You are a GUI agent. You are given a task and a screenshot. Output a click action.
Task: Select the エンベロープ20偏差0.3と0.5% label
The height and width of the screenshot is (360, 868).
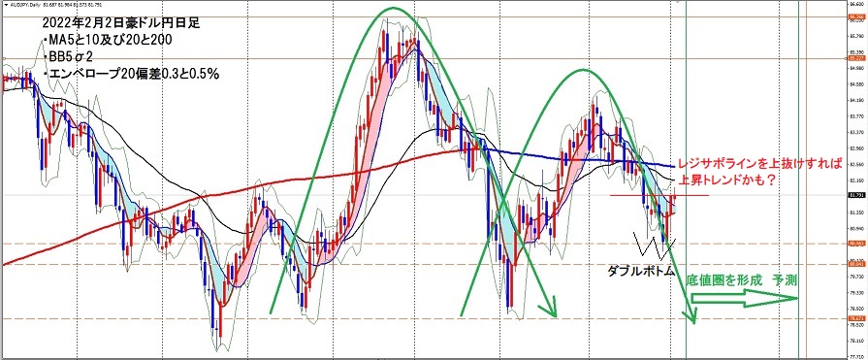coord(131,74)
